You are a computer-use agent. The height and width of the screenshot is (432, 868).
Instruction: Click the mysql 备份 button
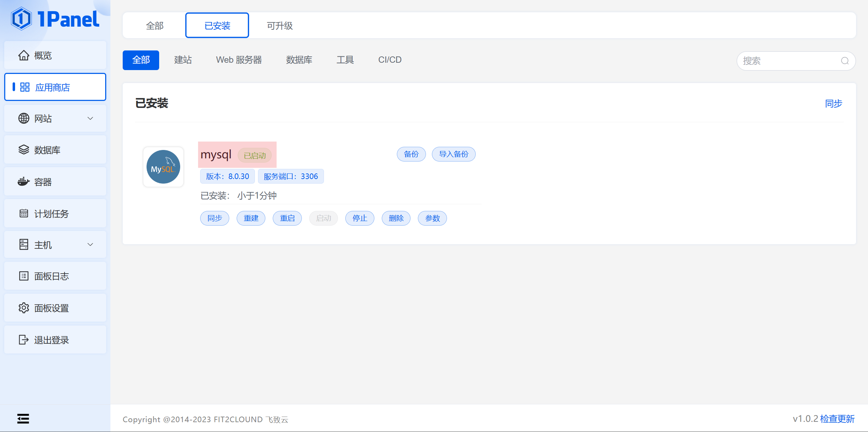[x=411, y=154]
